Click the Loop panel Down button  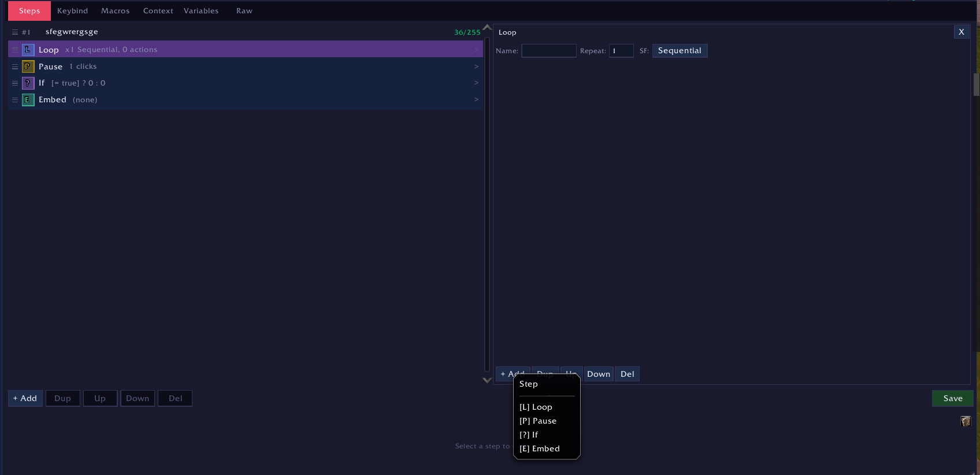599,374
